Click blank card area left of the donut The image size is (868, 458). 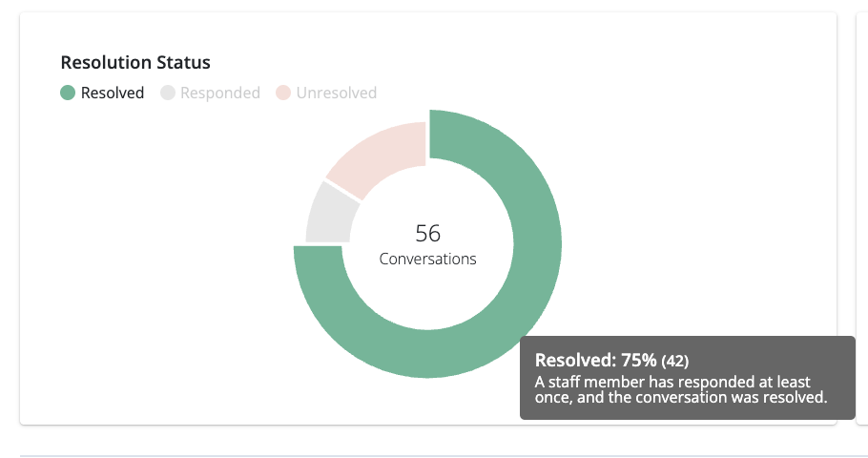click(162, 258)
